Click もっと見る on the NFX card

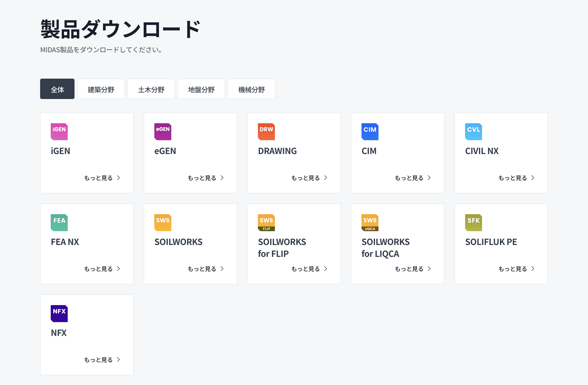point(102,360)
